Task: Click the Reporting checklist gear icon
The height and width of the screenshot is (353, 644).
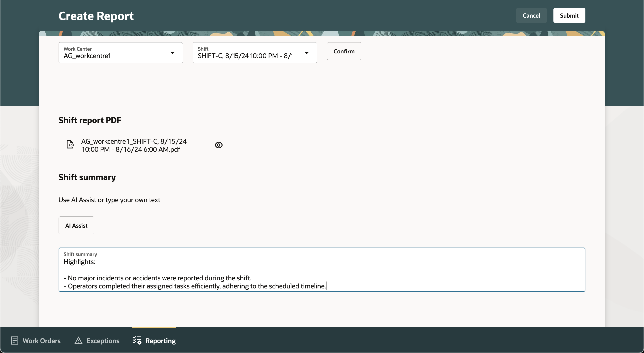Action: pos(137,340)
